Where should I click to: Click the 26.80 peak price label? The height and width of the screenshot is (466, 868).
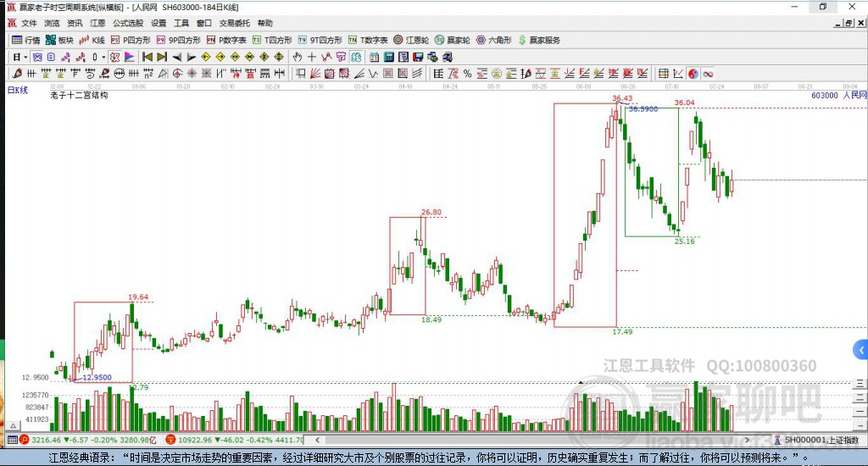tap(431, 212)
